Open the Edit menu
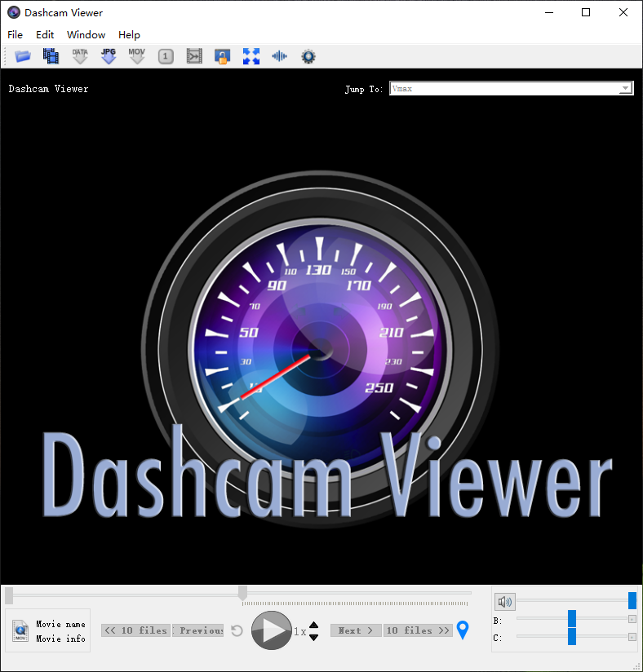 point(45,35)
